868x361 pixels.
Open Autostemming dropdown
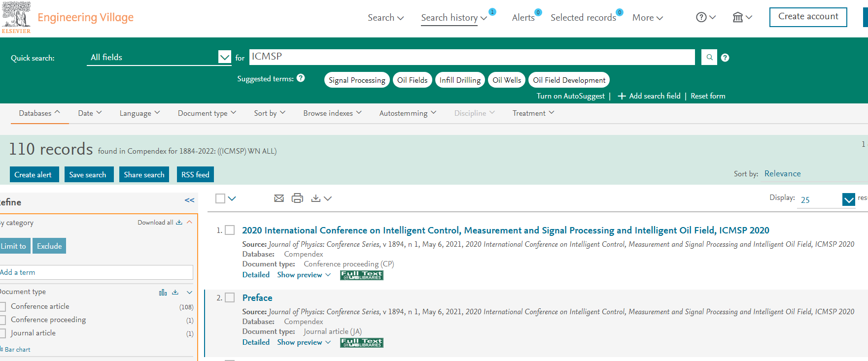tap(408, 113)
